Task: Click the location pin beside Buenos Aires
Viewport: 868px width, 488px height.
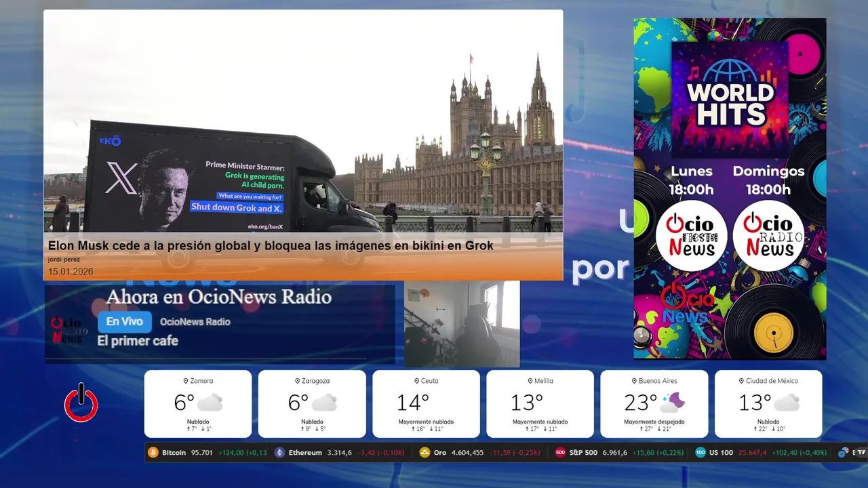Action: click(x=633, y=381)
